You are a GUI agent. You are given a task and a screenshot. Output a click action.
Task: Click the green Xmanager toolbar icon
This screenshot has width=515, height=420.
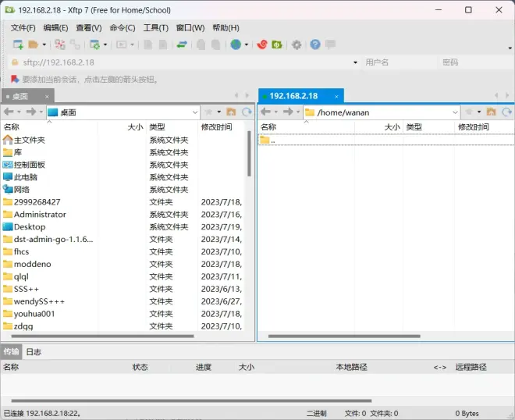pos(277,44)
